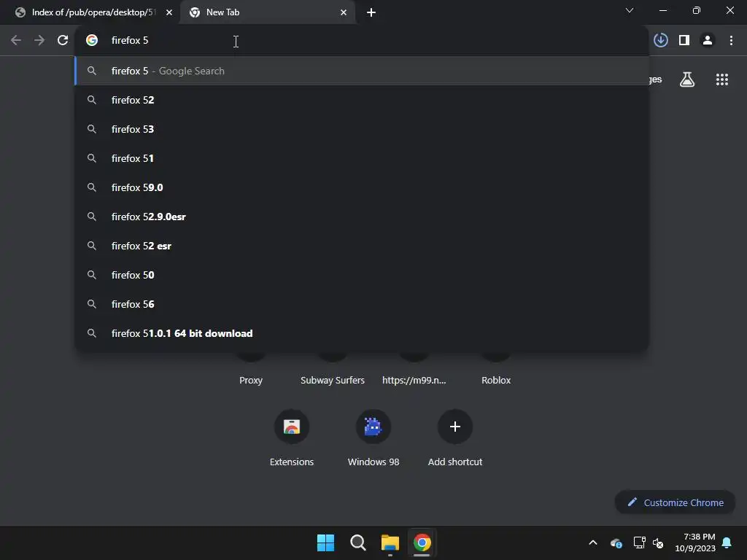
Task: Open the notification bell icon
Action: tap(727, 542)
